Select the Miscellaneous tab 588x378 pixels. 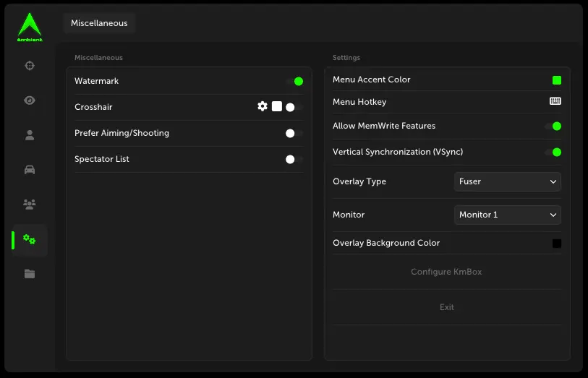99,23
